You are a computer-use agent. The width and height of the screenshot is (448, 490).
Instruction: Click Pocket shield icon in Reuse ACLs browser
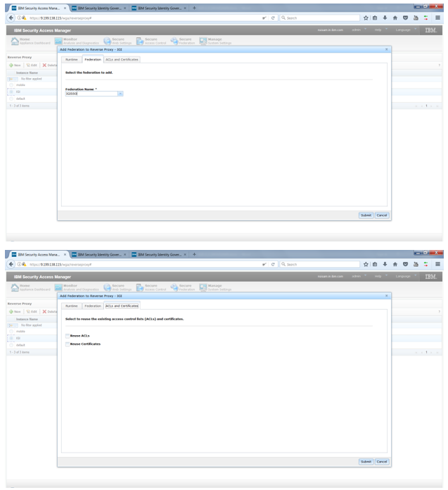[x=405, y=264]
